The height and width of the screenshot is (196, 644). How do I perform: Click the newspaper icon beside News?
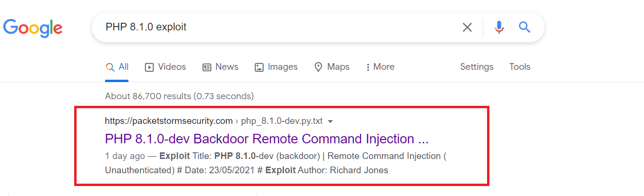(x=207, y=67)
